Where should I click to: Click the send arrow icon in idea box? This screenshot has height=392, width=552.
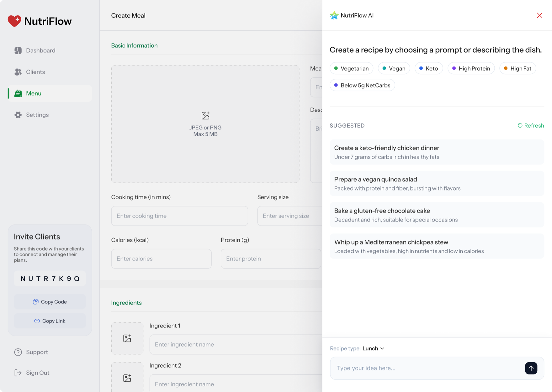[531, 368]
